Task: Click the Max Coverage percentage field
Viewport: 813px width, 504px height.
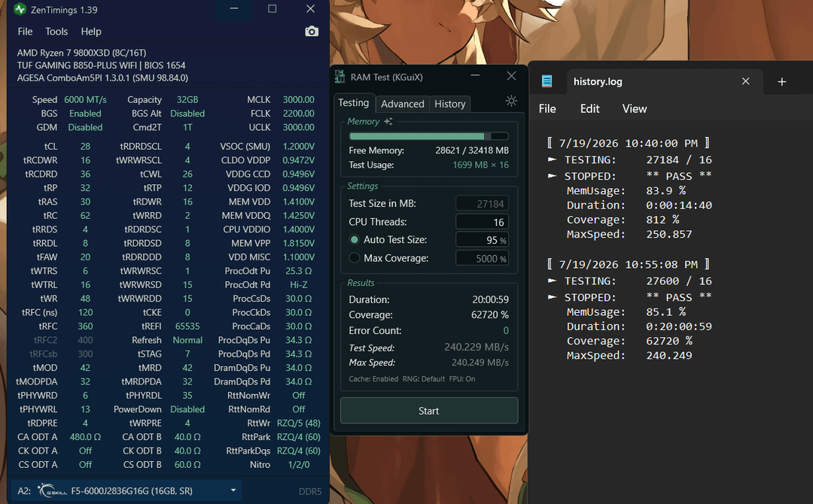Action: pos(483,258)
